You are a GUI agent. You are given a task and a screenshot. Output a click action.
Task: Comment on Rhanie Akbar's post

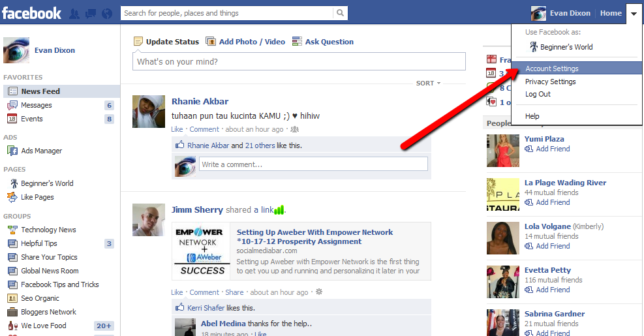point(204,129)
